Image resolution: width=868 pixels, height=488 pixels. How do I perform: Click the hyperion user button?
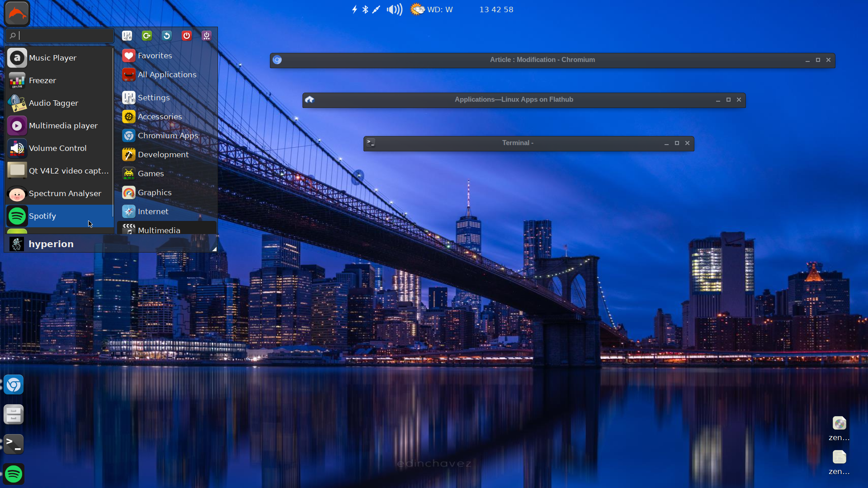[x=51, y=244]
